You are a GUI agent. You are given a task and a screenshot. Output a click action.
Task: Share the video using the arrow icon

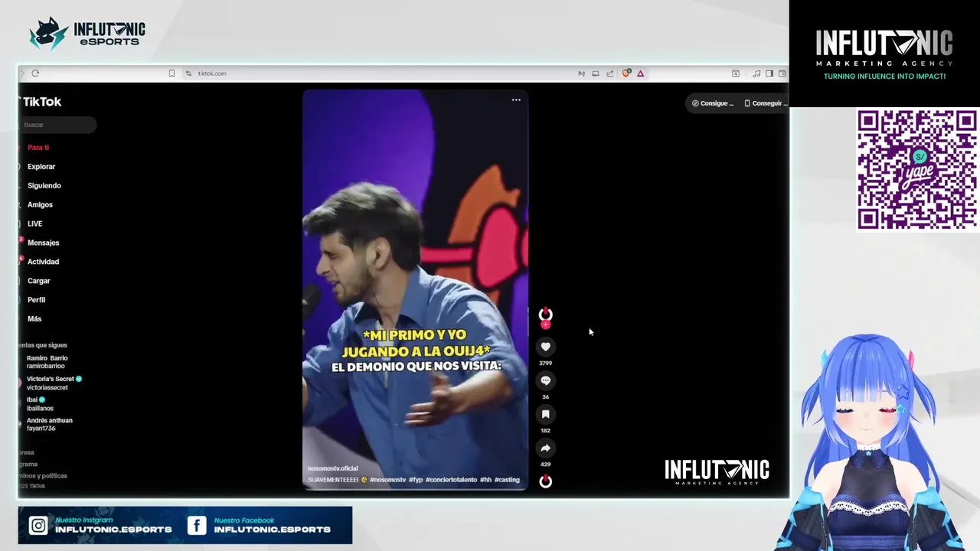point(545,448)
